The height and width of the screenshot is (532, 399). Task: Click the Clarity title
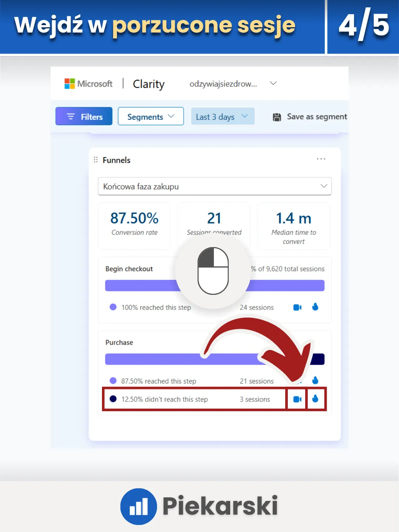click(149, 84)
